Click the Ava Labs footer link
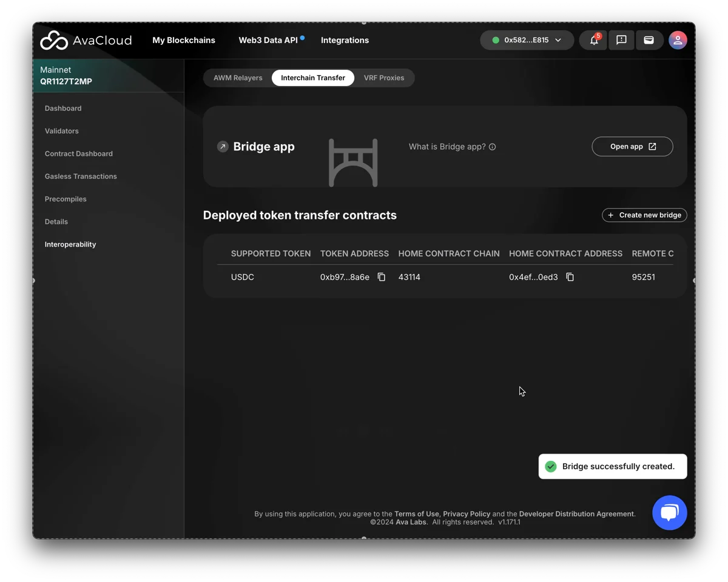 (x=411, y=522)
